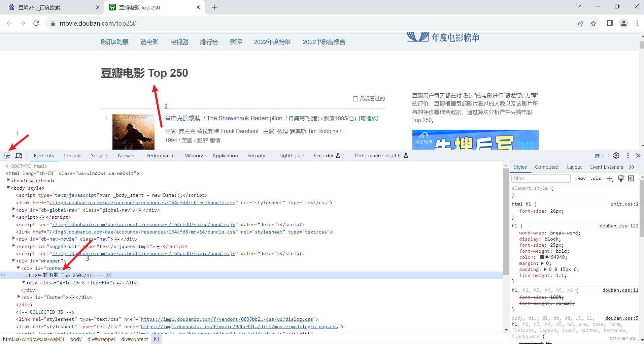Open the Application tab
The height and width of the screenshot is (344, 644).
tap(225, 156)
